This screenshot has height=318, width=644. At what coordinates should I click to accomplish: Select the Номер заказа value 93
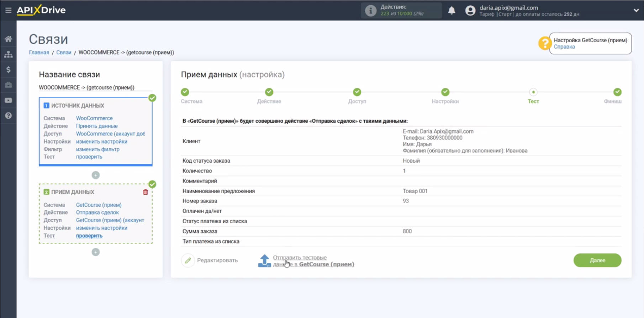[406, 201]
